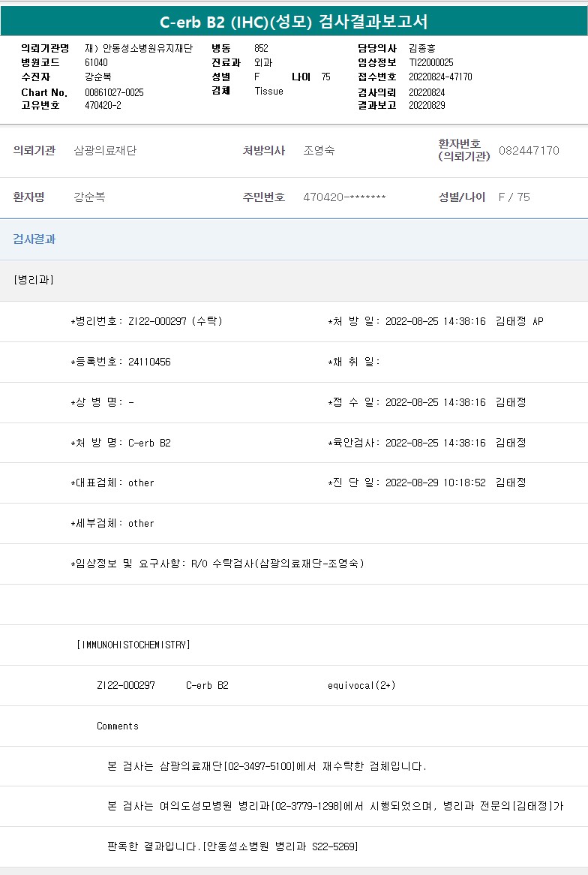Select the attending doctor name 김종흥

coord(422,49)
